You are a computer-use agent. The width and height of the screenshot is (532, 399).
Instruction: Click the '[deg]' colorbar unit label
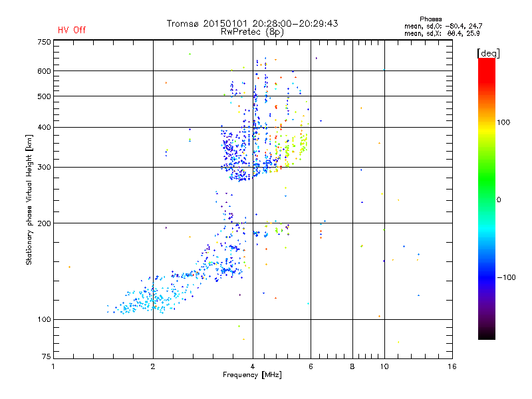488,53
